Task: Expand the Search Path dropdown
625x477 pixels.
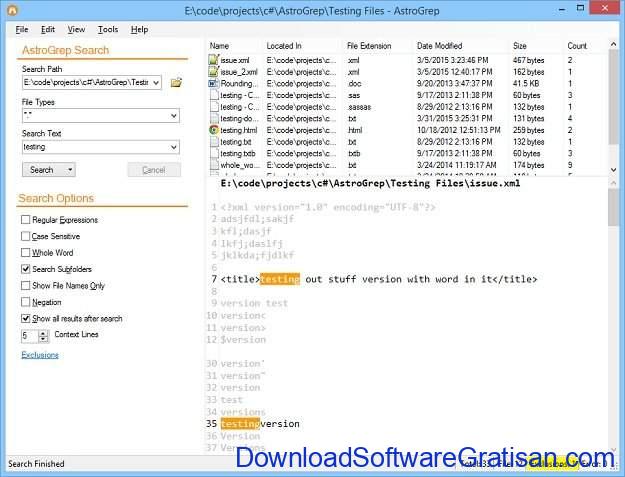Action: pyautogui.click(x=156, y=82)
